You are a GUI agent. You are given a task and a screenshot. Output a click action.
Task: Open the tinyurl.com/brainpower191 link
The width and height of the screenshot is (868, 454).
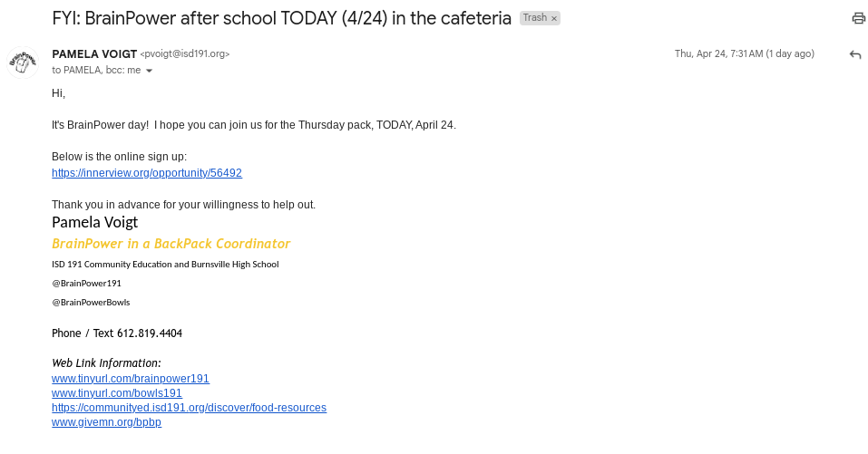click(131, 379)
